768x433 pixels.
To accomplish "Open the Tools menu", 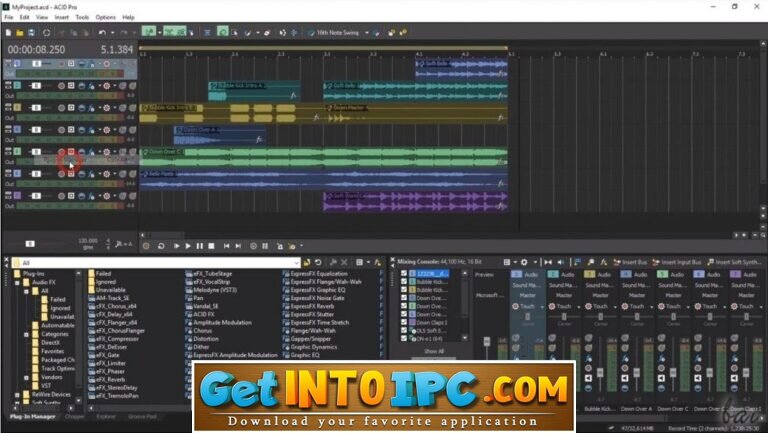I will pyautogui.click(x=82, y=17).
